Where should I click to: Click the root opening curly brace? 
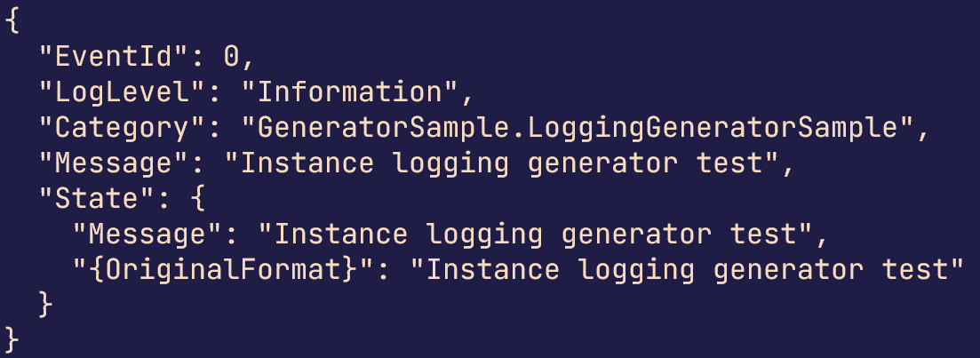(x=12, y=20)
